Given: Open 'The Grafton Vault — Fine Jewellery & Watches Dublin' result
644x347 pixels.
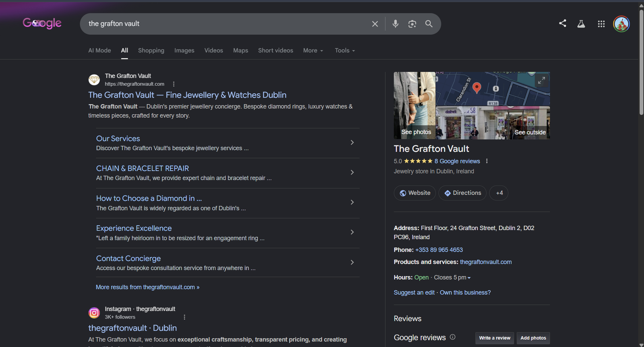Looking at the screenshot, I should coord(187,95).
